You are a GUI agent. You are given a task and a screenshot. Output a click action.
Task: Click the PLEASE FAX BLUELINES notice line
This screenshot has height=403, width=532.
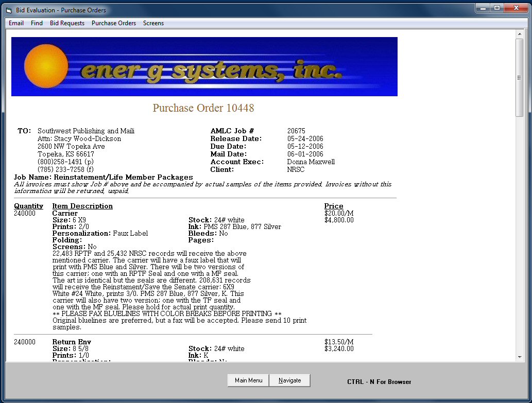[167, 313]
